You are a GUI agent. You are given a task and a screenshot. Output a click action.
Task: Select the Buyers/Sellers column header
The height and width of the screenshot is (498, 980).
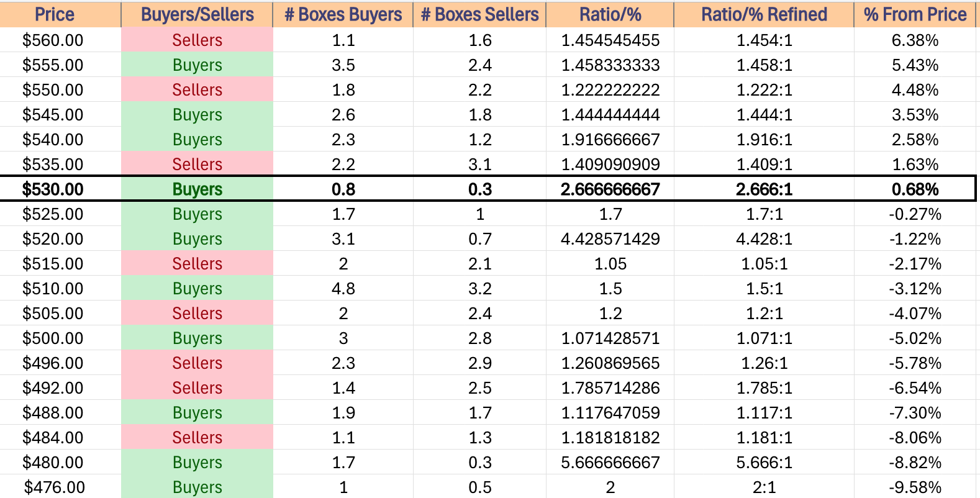click(x=197, y=14)
